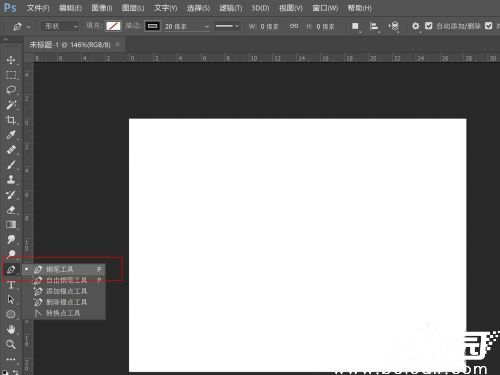This screenshot has width=500, height=375.
Task: Toggle the 自动添加/删除 checkbox
Action: (x=429, y=26)
